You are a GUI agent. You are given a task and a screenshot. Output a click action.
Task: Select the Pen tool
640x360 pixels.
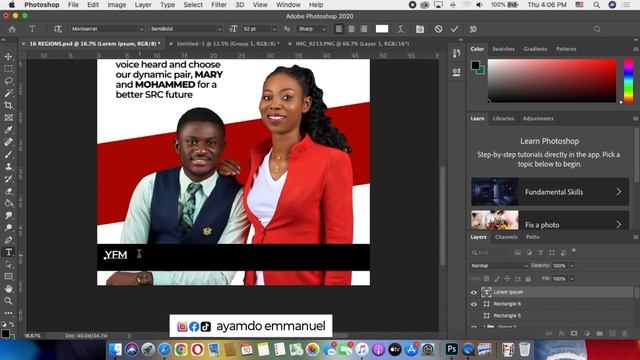[8, 240]
